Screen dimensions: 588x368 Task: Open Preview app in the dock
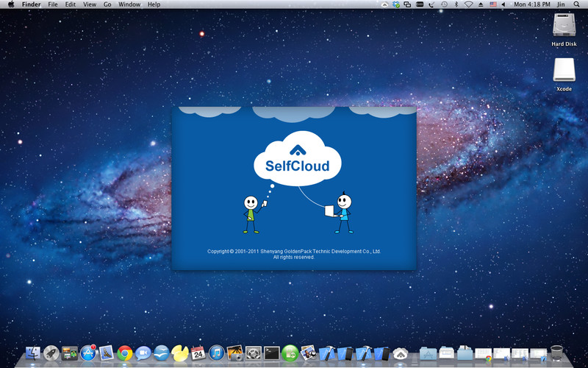309,353
